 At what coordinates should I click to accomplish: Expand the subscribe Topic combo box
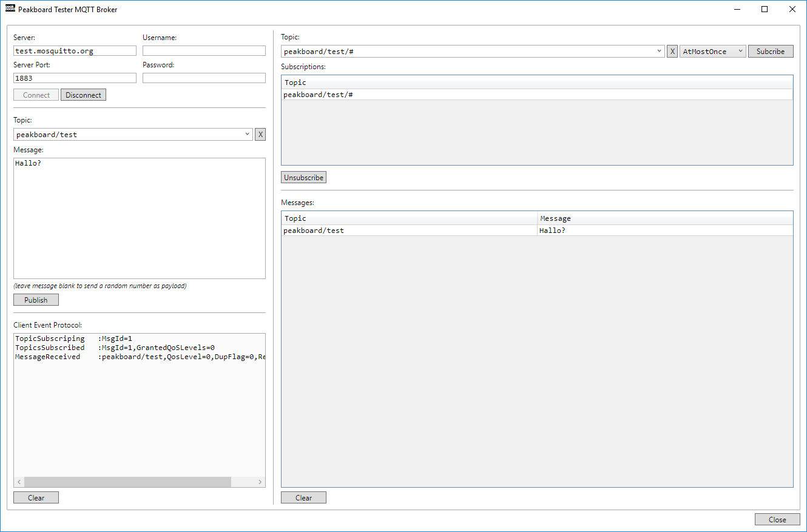point(659,51)
